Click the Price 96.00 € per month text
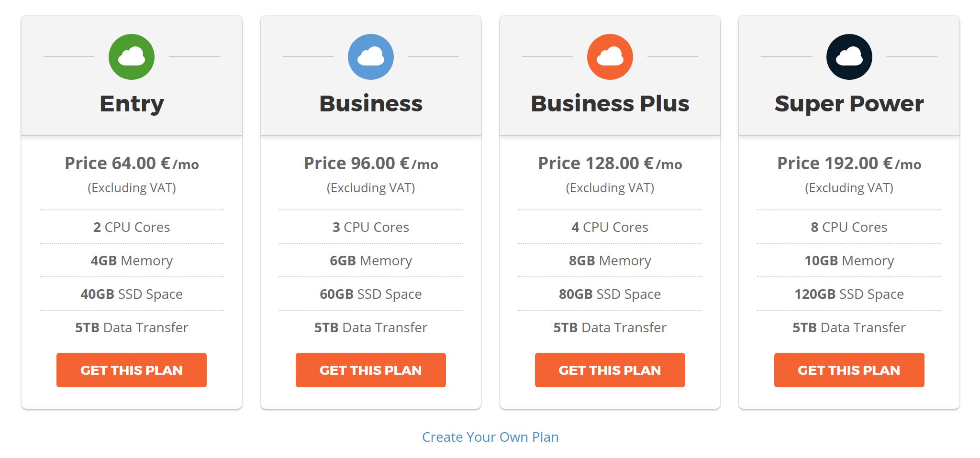Screen dimensions: 980x458 tap(371, 164)
